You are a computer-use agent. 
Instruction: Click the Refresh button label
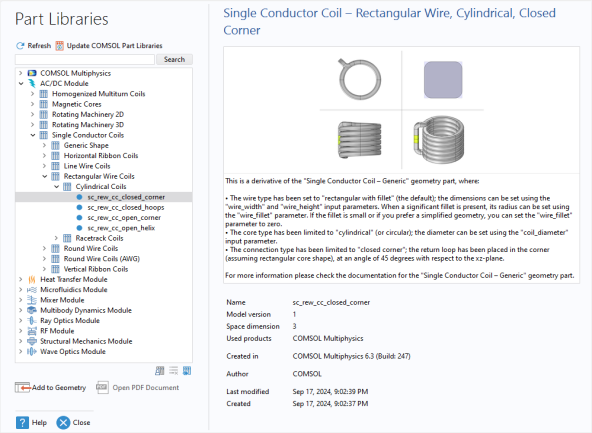click(39, 46)
